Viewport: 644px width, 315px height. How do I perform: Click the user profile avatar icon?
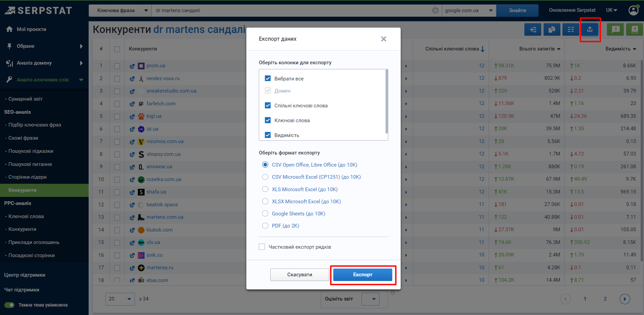click(x=633, y=10)
